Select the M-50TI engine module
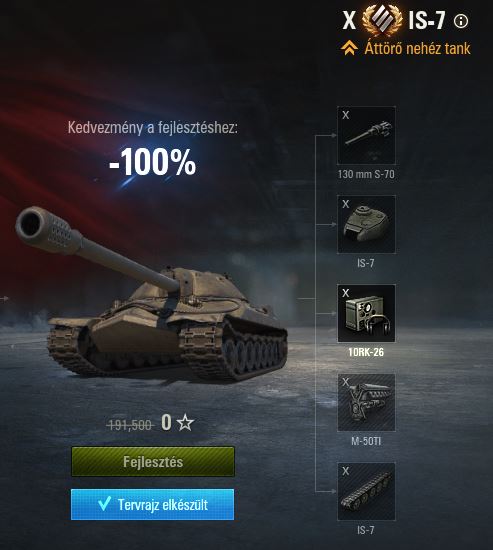The image size is (493, 550). (x=366, y=402)
